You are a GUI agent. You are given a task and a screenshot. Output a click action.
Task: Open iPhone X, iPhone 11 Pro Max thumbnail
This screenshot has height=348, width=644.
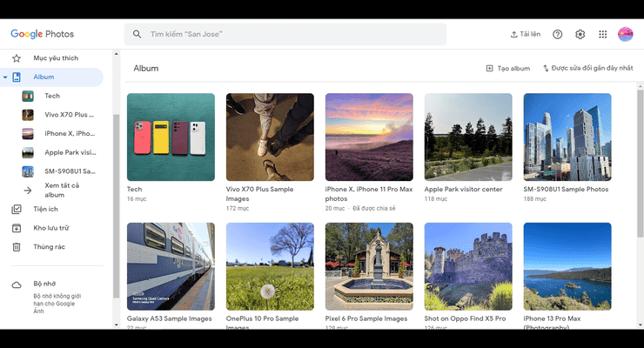(x=369, y=137)
